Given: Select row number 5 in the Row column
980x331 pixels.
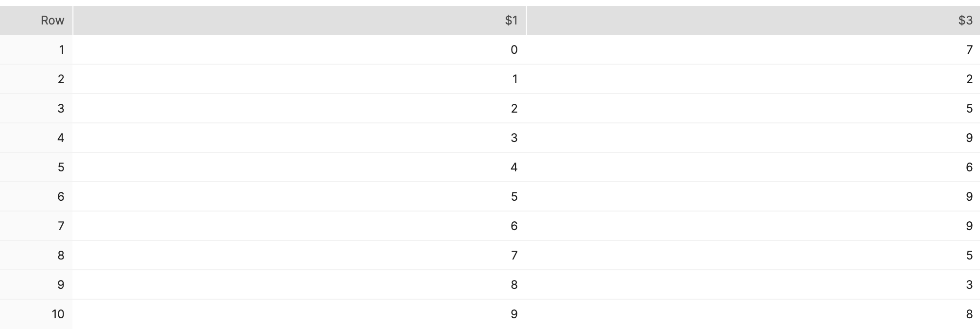Looking at the screenshot, I should 62,167.
